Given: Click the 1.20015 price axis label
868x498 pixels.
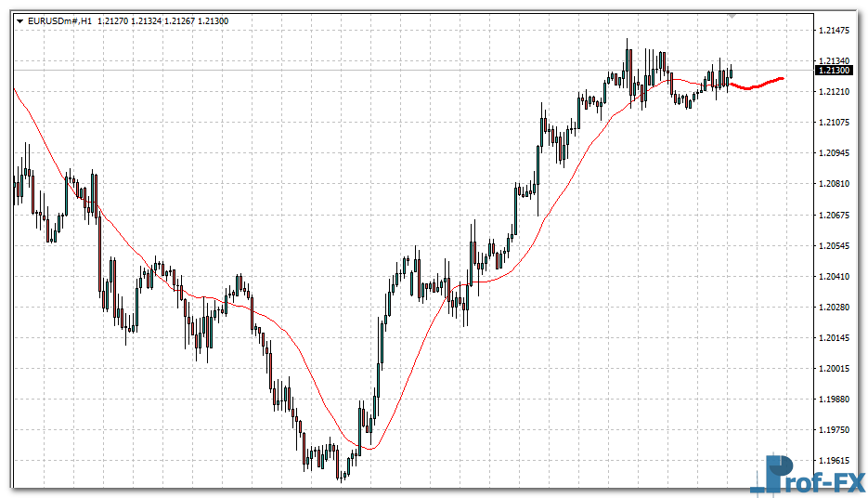Looking at the screenshot, I should (834, 369).
